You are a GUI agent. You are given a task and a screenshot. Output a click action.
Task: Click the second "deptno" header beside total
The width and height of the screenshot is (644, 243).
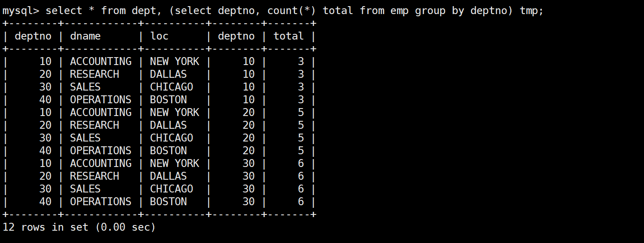(236, 36)
